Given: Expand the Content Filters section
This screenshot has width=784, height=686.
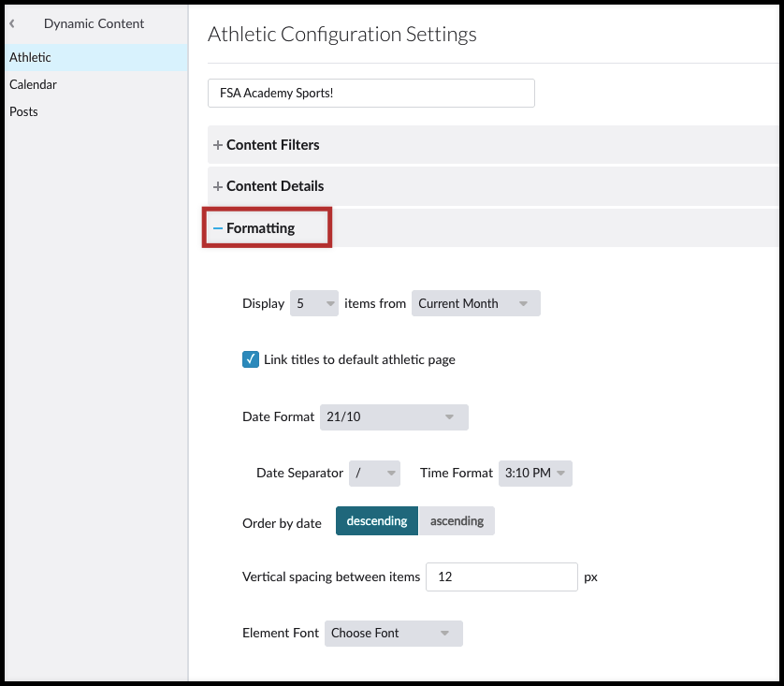Looking at the screenshot, I should coord(492,145).
